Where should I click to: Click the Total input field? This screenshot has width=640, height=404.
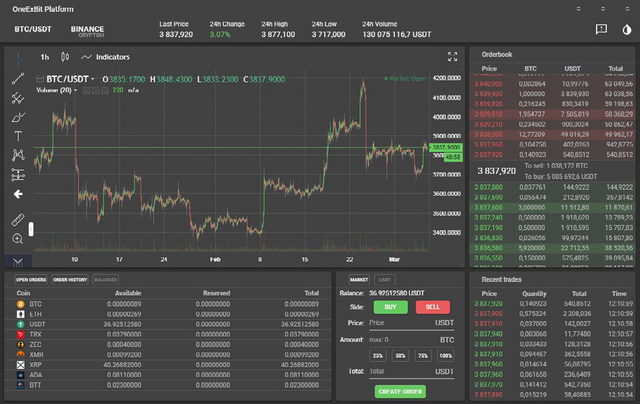pyautogui.click(x=411, y=372)
